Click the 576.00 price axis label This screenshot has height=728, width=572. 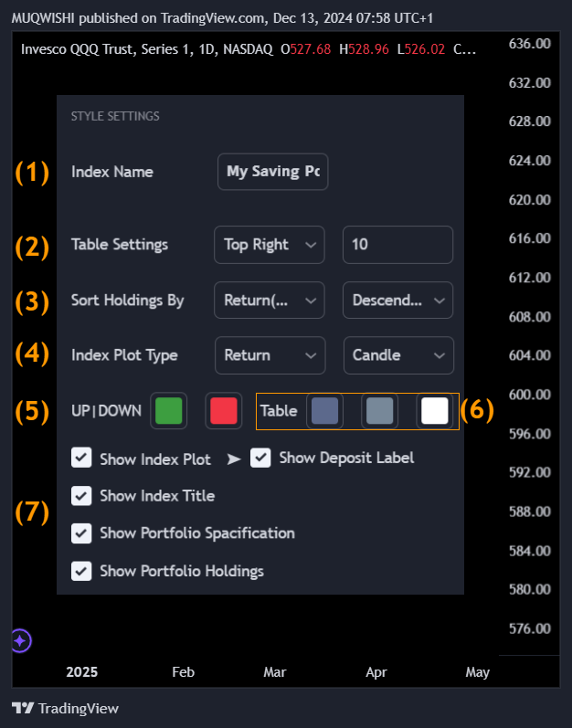[x=530, y=628]
